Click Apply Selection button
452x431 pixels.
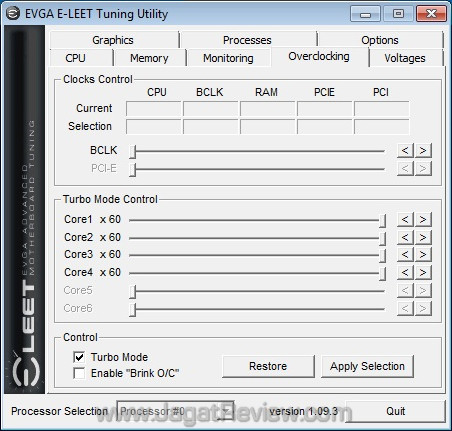coord(367,366)
